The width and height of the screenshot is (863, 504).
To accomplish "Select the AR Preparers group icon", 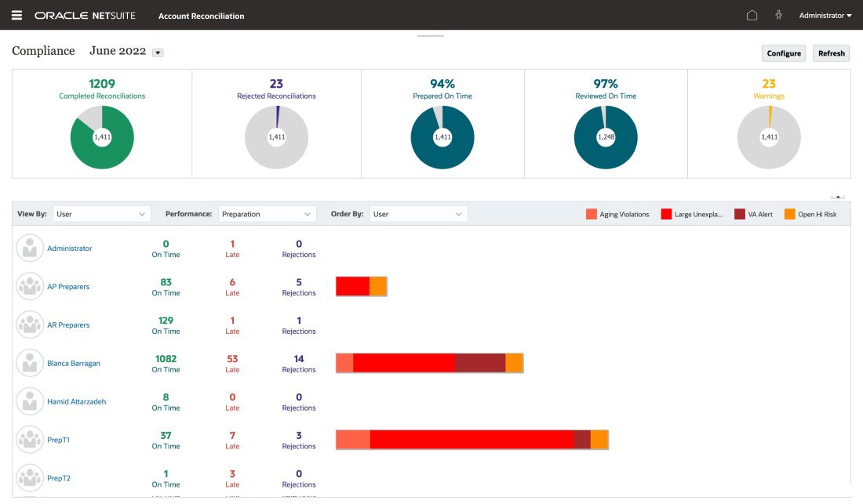I will 31,324.
